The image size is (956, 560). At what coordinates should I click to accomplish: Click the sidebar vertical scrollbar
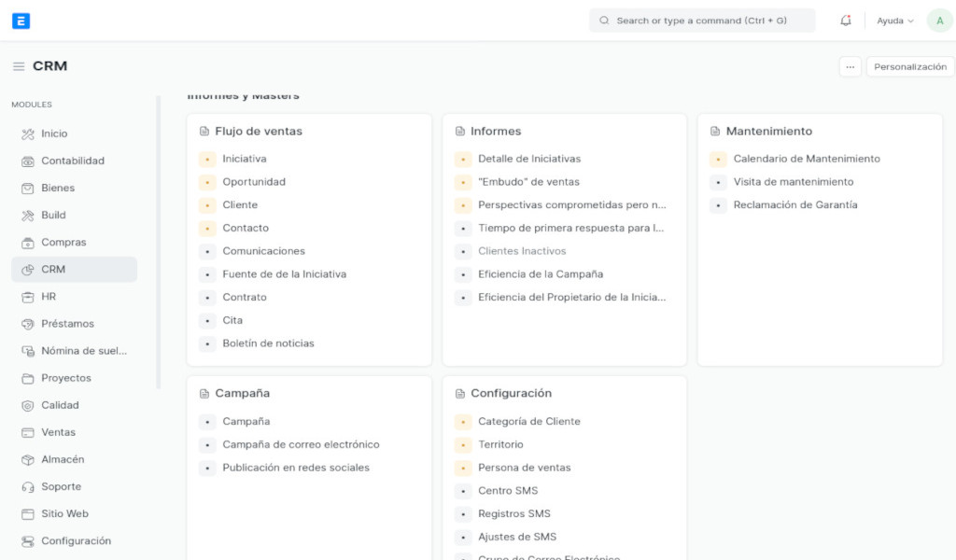click(x=159, y=243)
